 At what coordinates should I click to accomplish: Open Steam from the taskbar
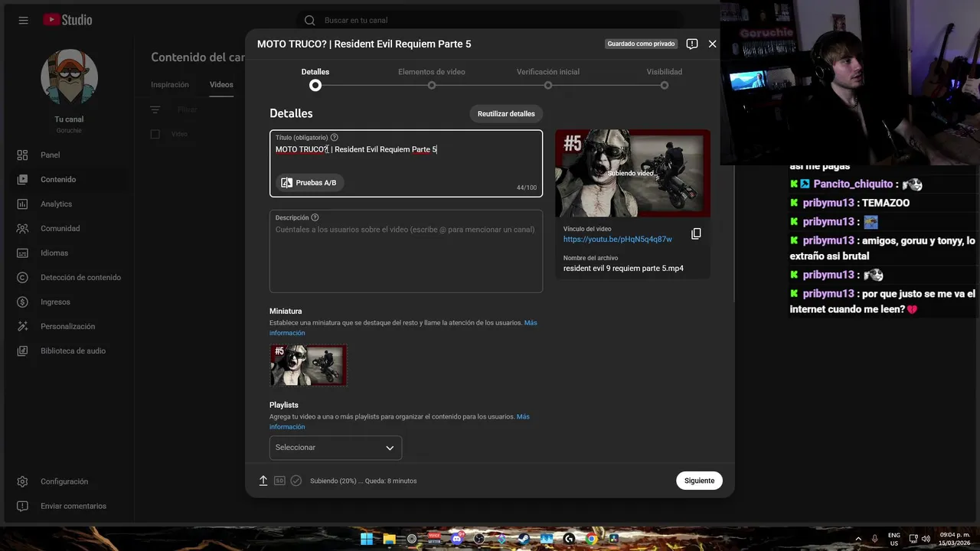[524, 539]
